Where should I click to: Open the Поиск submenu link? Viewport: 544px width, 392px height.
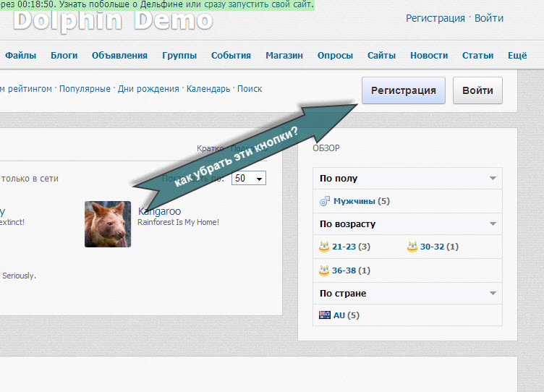click(x=250, y=89)
